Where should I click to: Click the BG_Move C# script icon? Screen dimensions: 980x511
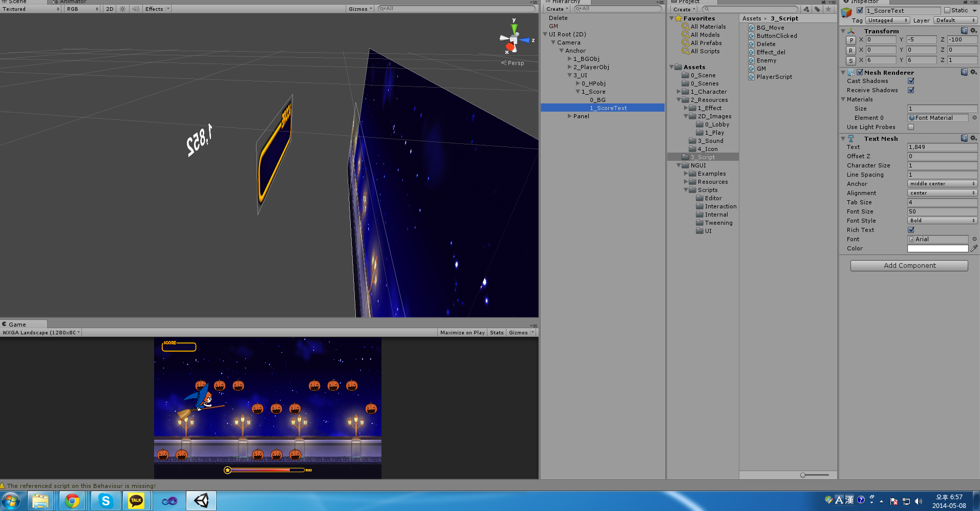tap(751, 28)
